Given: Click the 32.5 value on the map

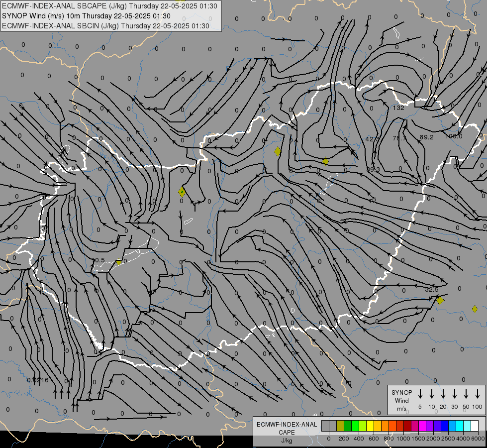Looking at the screenshot, I should [431, 289].
